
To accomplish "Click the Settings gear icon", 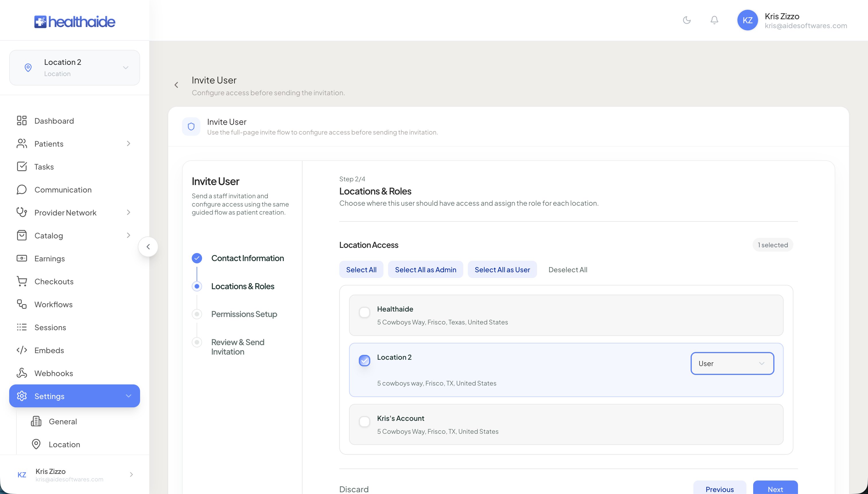I will click(22, 396).
